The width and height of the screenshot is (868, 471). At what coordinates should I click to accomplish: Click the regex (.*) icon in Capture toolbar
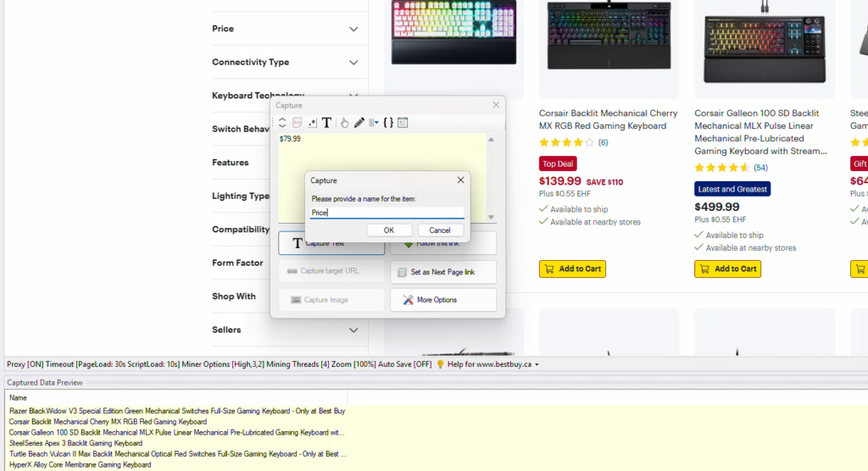[x=312, y=123]
